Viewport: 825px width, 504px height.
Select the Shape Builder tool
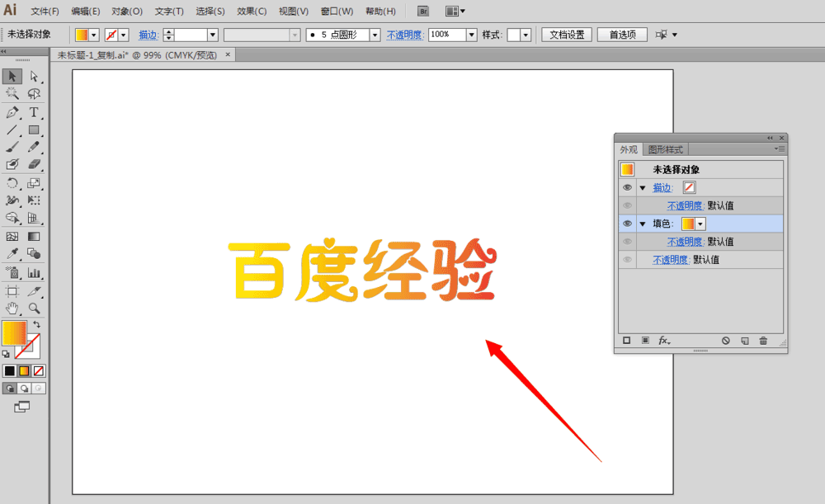point(12,218)
